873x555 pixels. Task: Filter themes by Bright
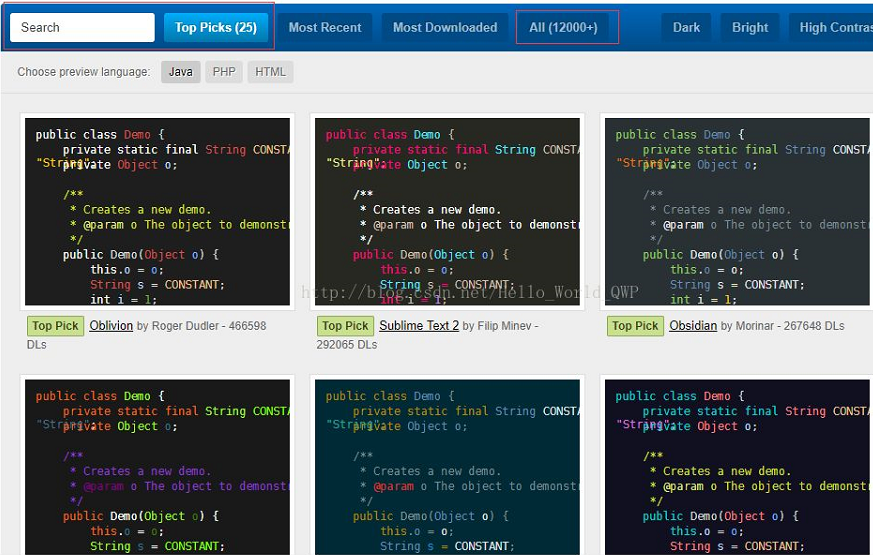pos(749,27)
